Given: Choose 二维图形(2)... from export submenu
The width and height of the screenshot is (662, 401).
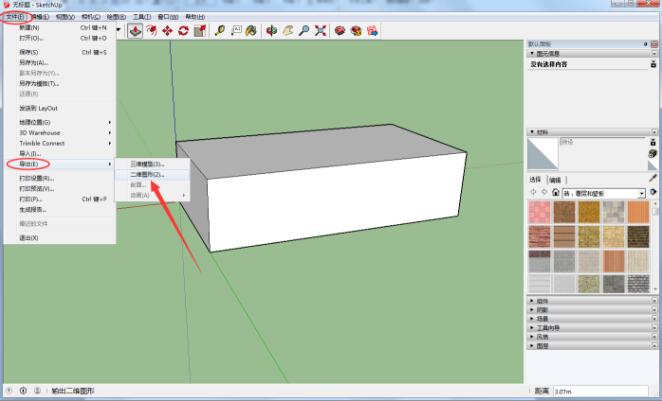Looking at the screenshot, I should click(147, 174).
